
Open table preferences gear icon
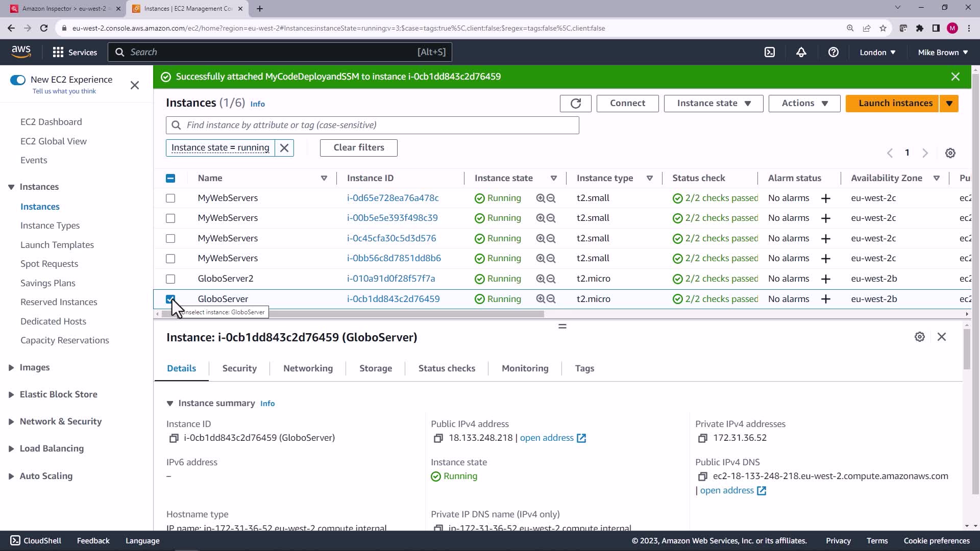950,153
